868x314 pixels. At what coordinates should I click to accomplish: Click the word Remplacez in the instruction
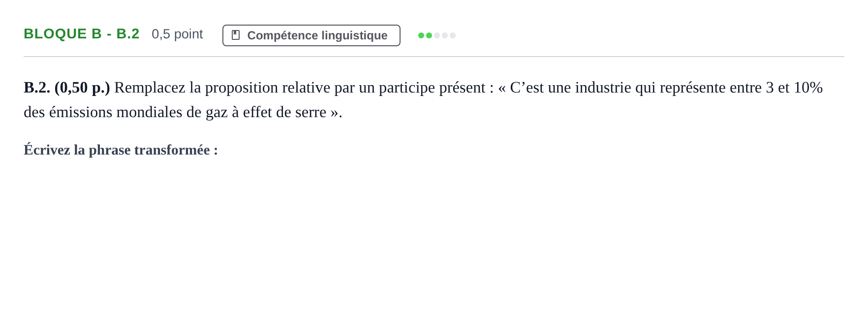click(x=150, y=88)
